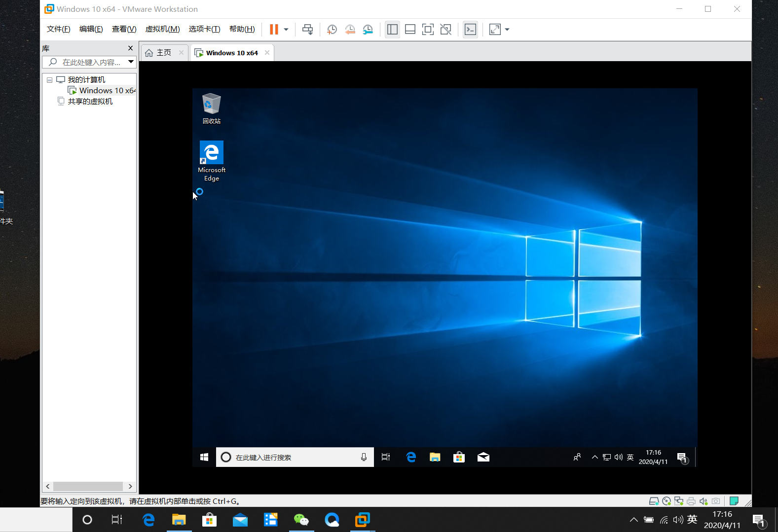Expand the stretch guest dropdown arrow
Image resolution: width=778 pixels, height=532 pixels.
[x=507, y=29]
